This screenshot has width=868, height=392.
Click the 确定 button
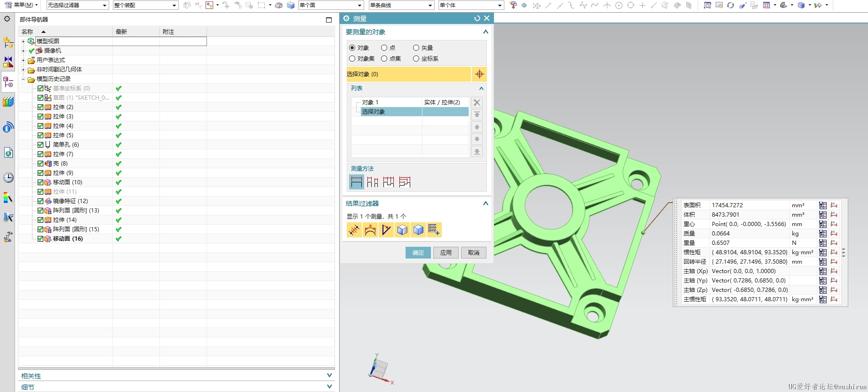pyautogui.click(x=418, y=253)
